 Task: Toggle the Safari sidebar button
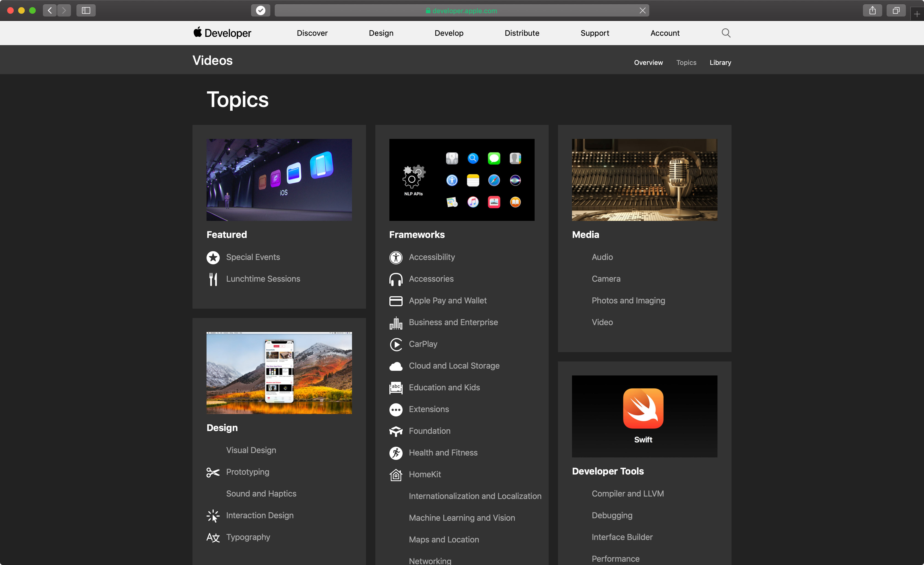[86, 10]
